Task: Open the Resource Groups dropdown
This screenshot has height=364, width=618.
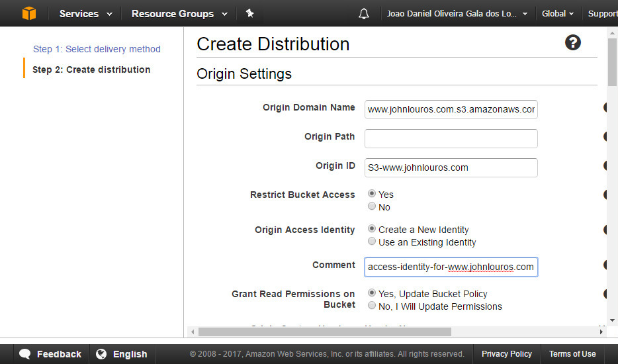Action: pos(179,14)
